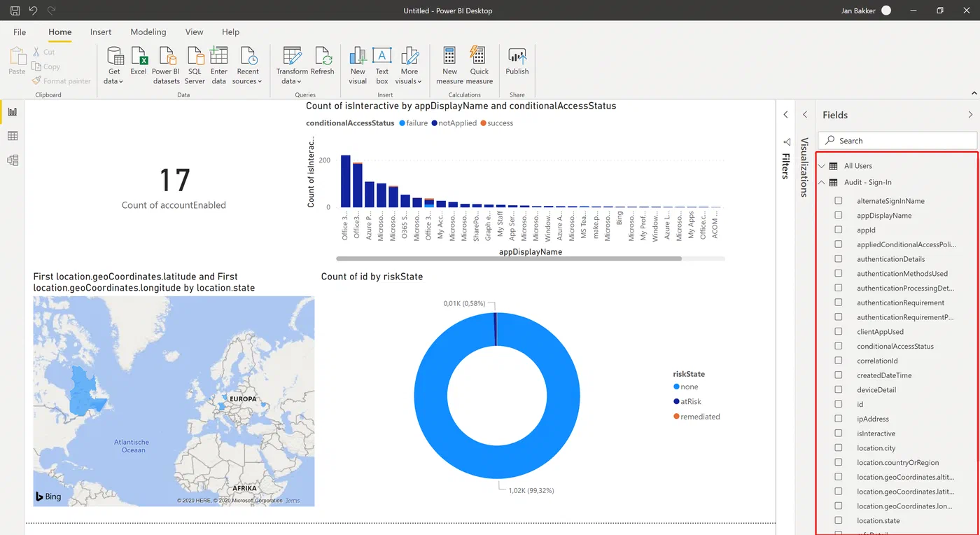Open Enter data table tool
The image size is (980, 535).
[x=219, y=66]
